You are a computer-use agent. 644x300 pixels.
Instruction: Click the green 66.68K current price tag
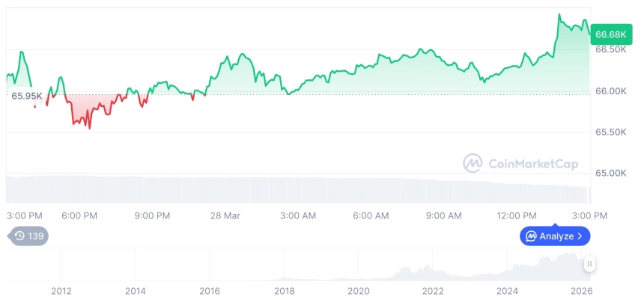pos(609,34)
